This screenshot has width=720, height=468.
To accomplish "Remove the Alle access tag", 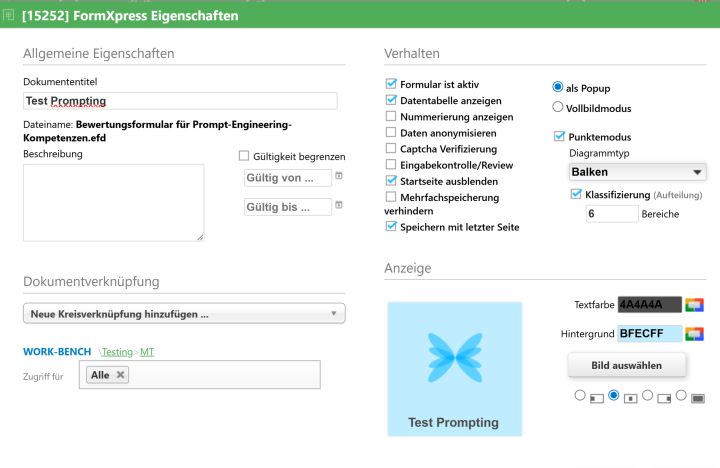I will click(x=121, y=375).
